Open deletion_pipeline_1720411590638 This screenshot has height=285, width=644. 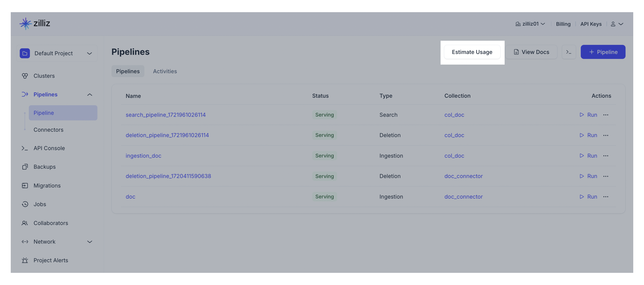168,176
